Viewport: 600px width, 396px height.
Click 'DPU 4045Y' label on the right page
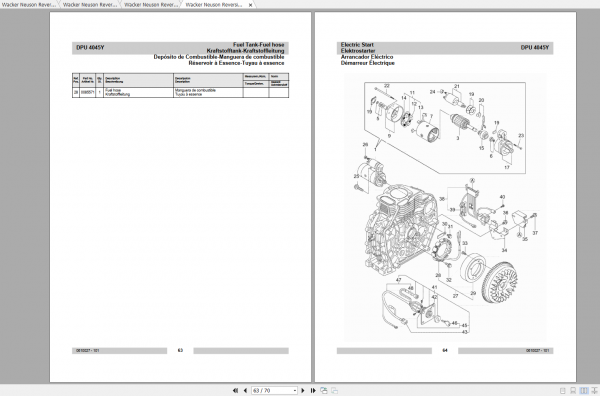click(x=535, y=48)
